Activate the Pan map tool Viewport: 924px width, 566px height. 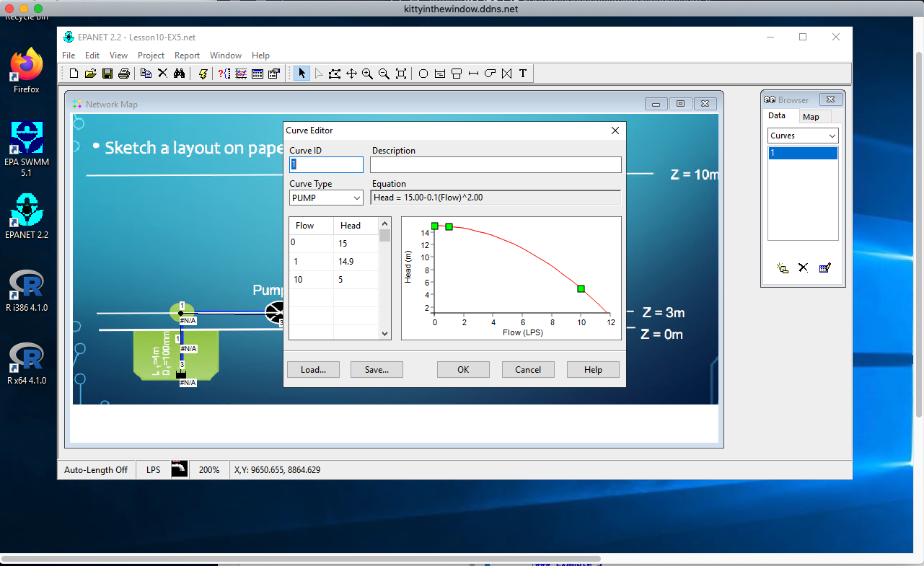tap(351, 74)
